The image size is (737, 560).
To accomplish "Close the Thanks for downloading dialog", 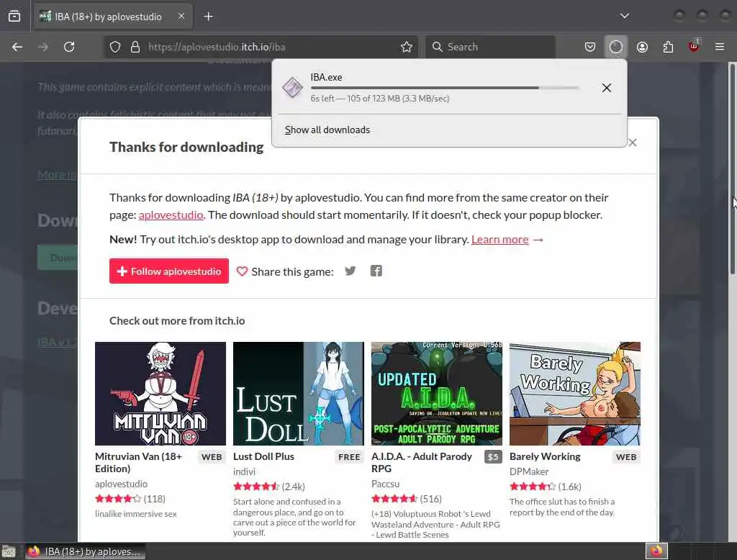I will [633, 143].
